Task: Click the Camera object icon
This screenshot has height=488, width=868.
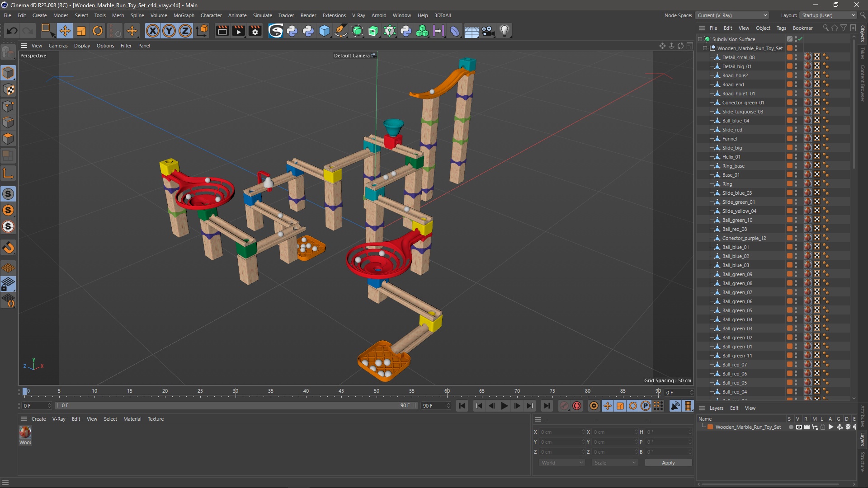Action: click(488, 31)
